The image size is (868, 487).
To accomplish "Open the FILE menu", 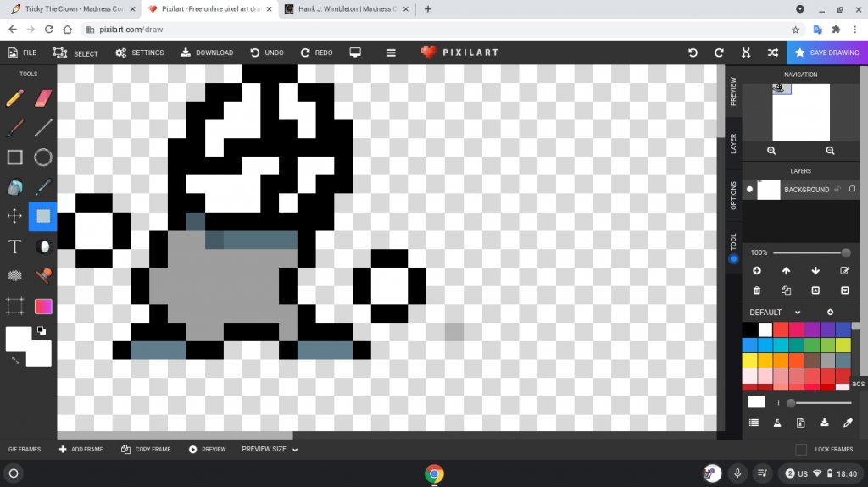I will click(x=22, y=53).
